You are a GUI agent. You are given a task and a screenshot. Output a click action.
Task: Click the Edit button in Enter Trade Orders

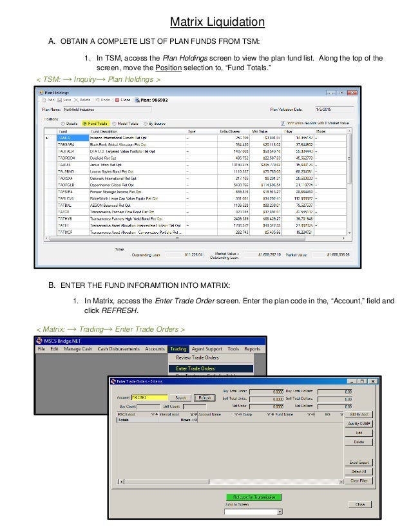[359, 433]
